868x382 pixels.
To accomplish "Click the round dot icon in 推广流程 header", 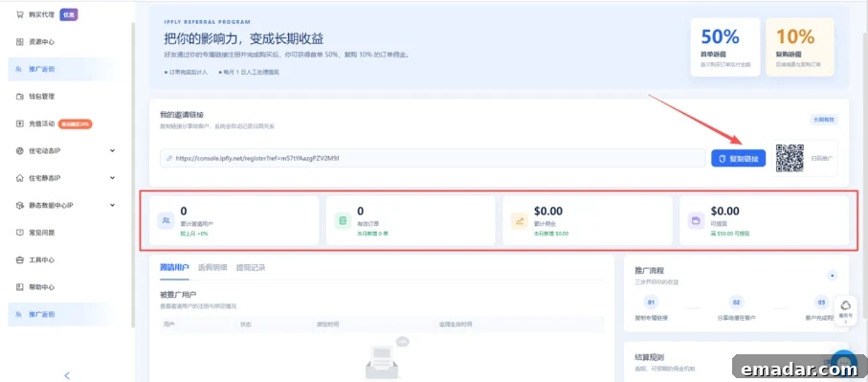I will tap(832, 275).
